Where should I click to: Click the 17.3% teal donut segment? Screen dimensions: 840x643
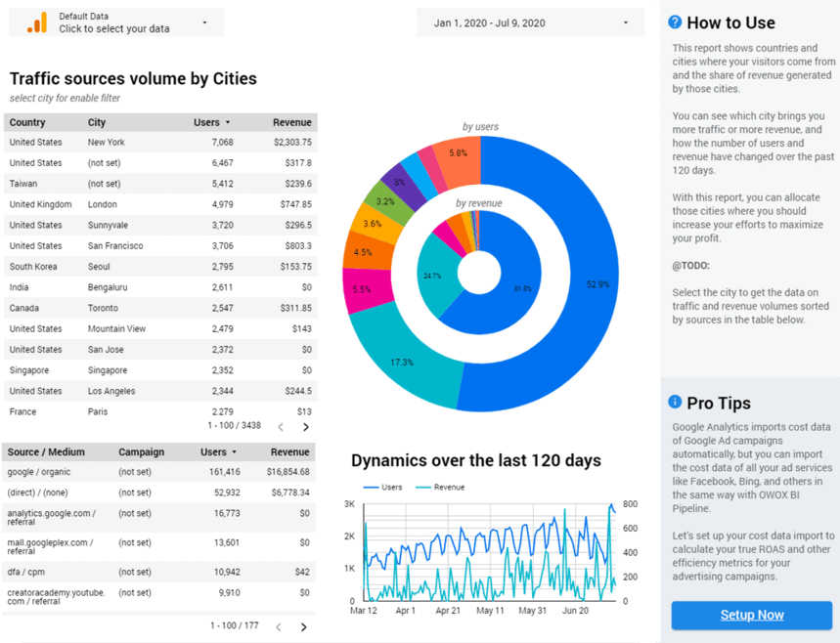click(x=403, y=360)
